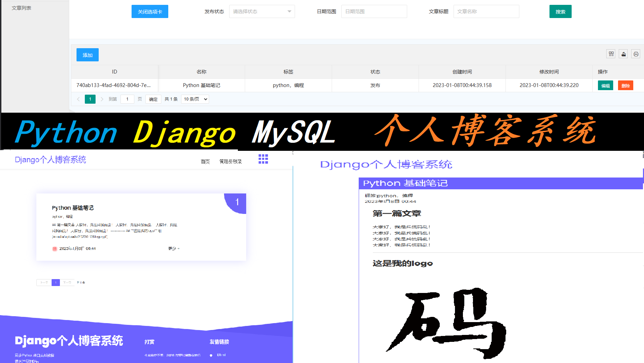The width and height of the screenshot is (644, 363).
Task: Click the blue 添加 button
Action: pos(88,55)
